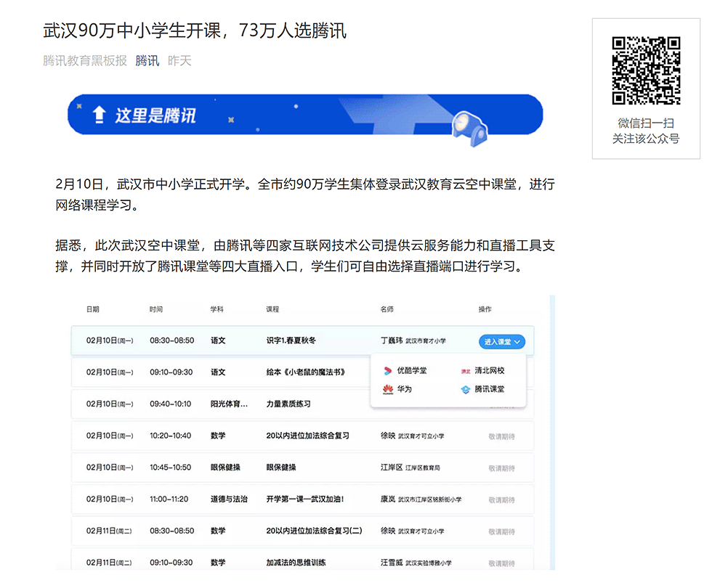Image resolution: width=712 pixels, height=588 pixels.
Task: Click the 操作 column header
Action: [x=485, y=309]
